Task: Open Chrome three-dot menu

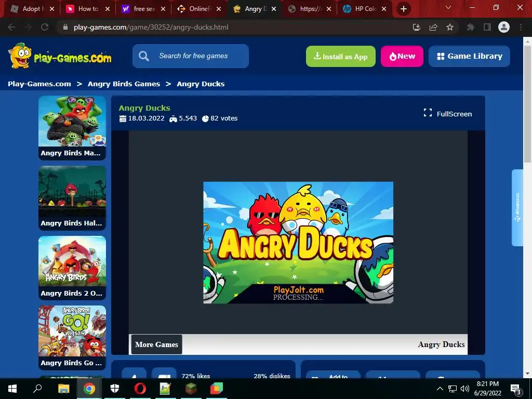Action: (x=521, y=27)
